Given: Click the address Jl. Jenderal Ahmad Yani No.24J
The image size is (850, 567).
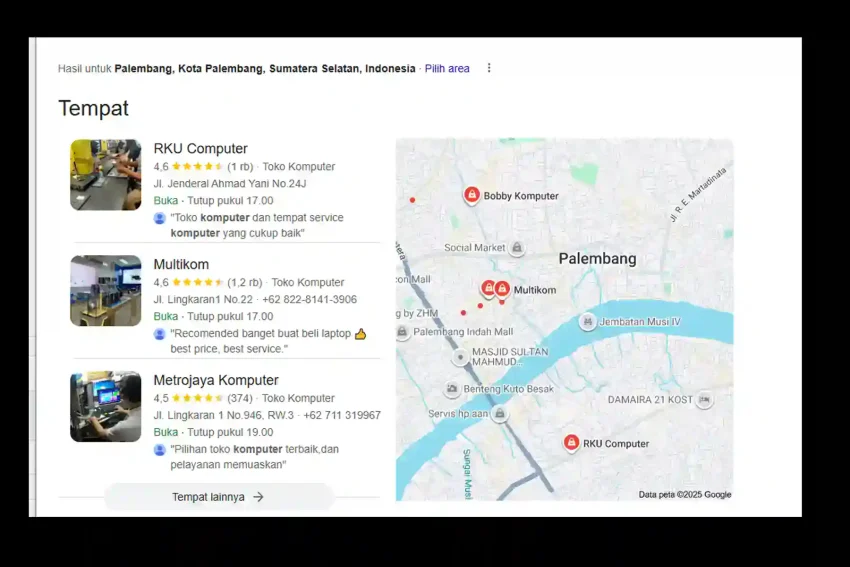Looking at the screenshot, I should 230,183.
